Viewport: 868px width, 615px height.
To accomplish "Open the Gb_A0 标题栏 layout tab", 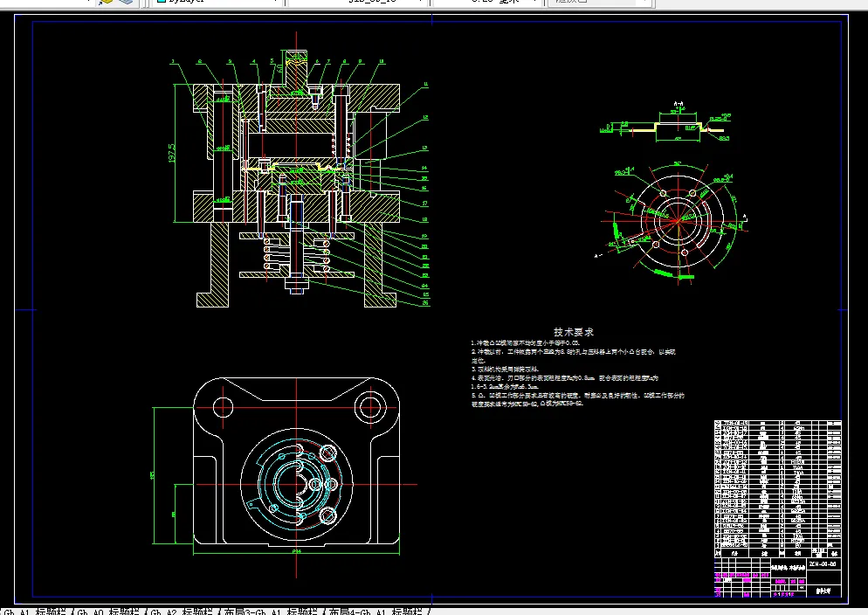I will coord(108,612).
